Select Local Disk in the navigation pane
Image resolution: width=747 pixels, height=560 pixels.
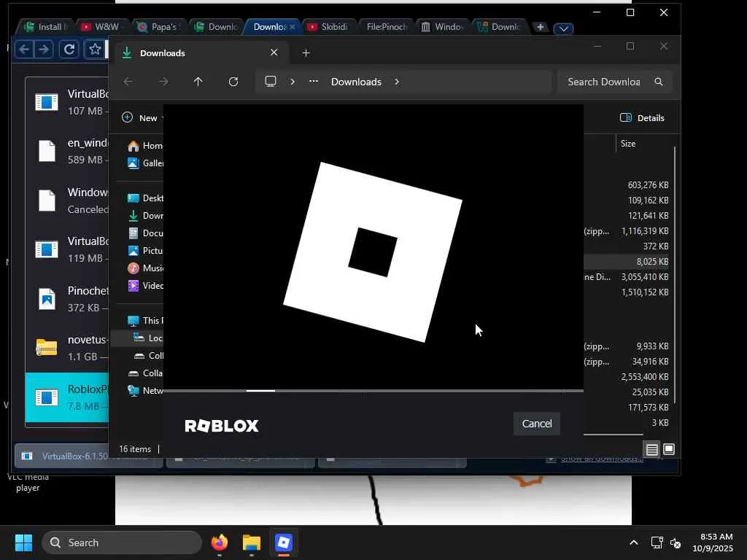click(x=147, y=338)
